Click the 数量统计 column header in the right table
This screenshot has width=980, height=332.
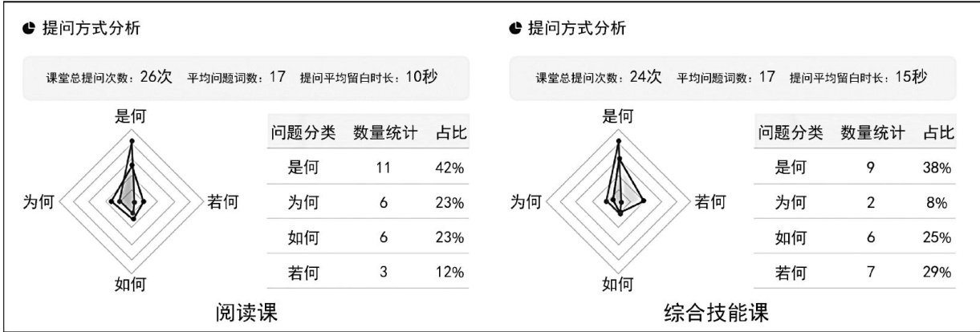pos(873,132)
